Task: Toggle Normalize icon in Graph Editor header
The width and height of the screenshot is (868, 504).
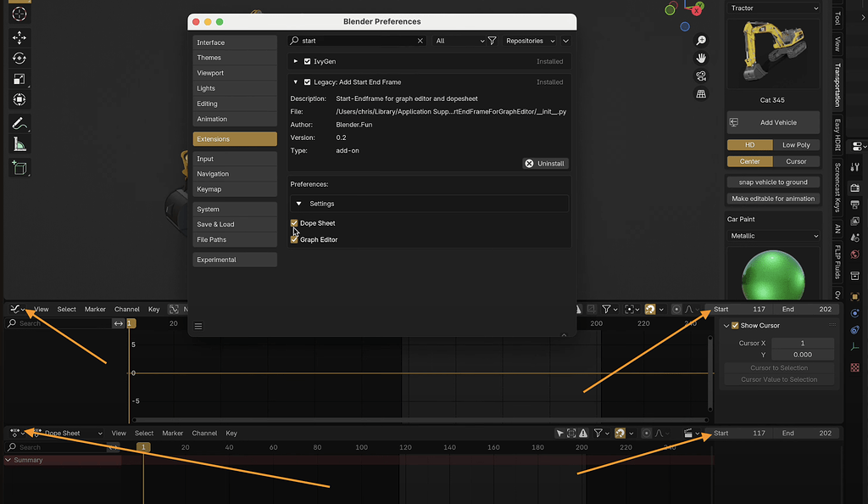Action: click(174, 309)
